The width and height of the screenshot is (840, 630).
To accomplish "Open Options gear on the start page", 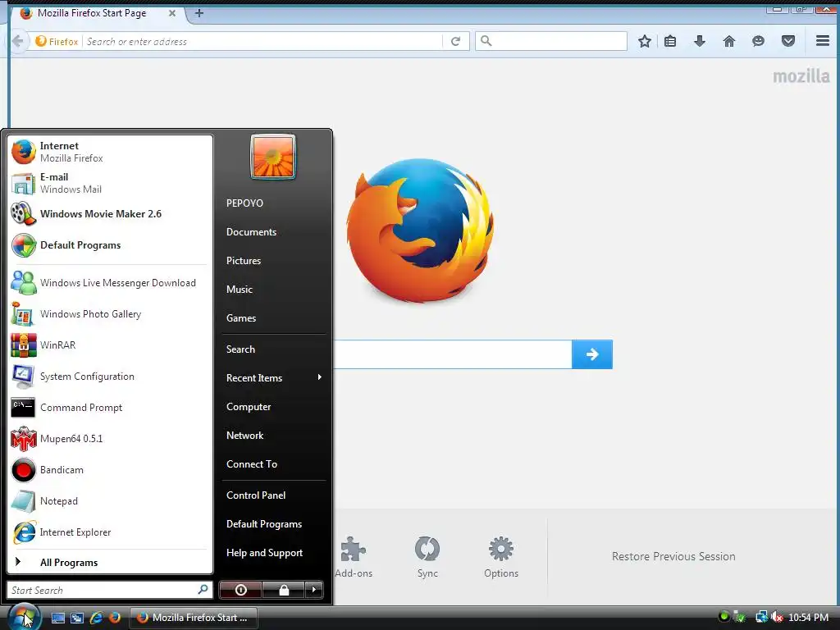I will [x=501, y=558].
